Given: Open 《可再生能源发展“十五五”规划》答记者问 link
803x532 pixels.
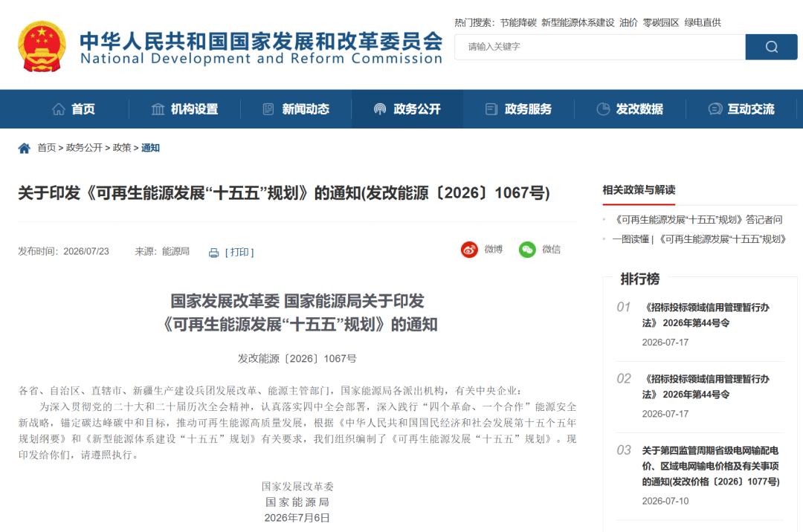Looking at the screenshot, I should (697, 220).
